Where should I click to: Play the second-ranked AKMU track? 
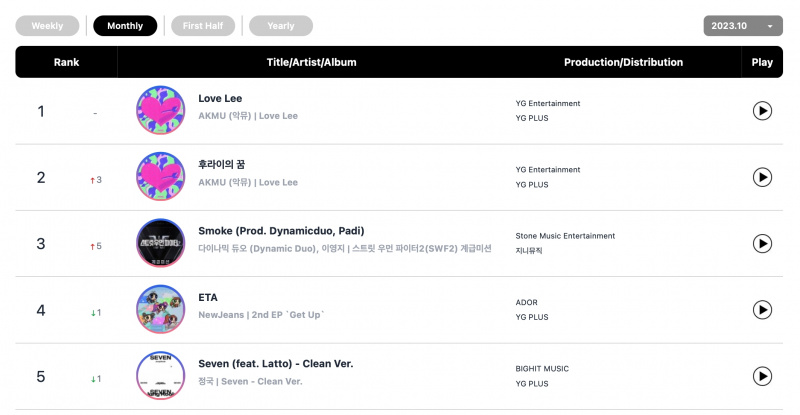coord(762,177)
